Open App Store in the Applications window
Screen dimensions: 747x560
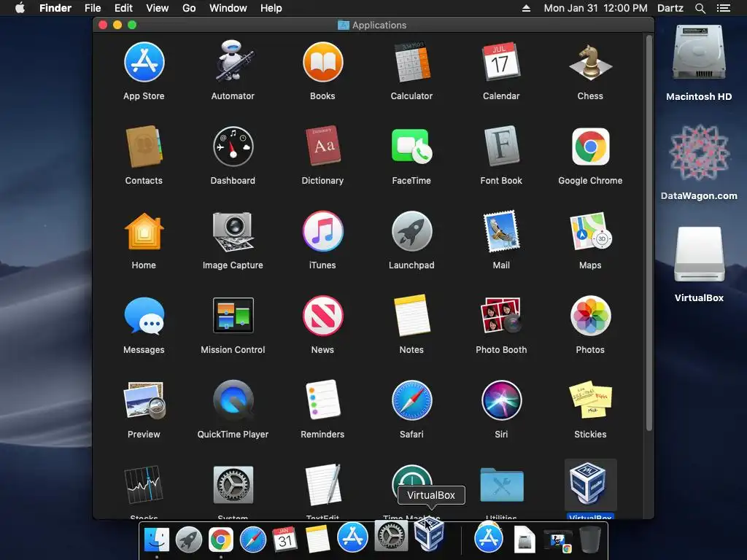click(x=144, y=63)
